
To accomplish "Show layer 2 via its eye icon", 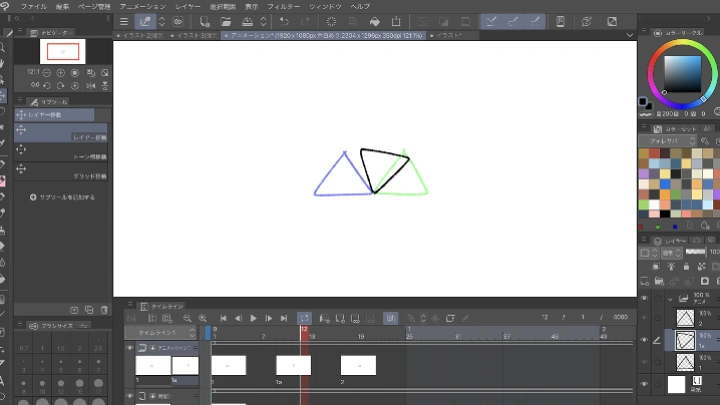I will (644, 318).
